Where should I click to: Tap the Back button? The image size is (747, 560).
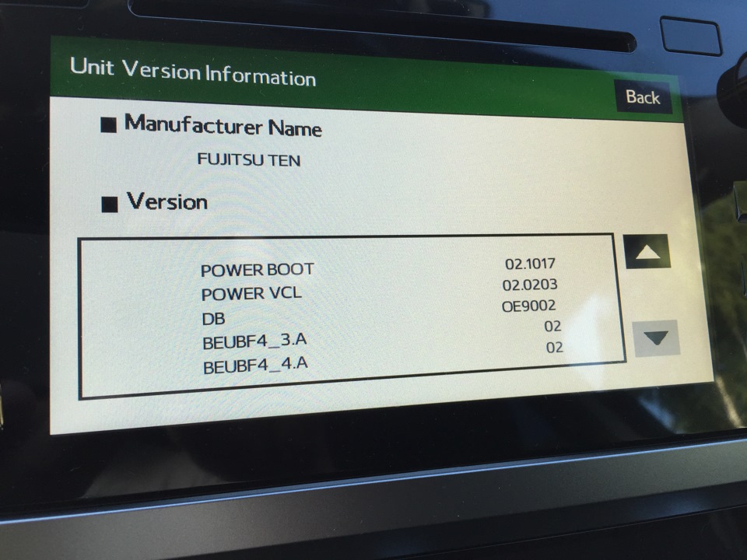click(x=644, y=97)
